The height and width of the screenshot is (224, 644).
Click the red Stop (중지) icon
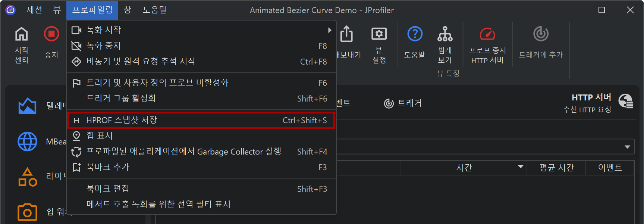tap(51, 34)
